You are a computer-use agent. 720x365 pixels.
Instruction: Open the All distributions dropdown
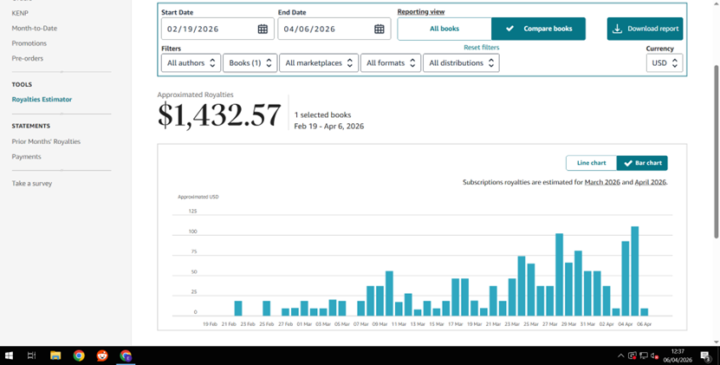461,63
